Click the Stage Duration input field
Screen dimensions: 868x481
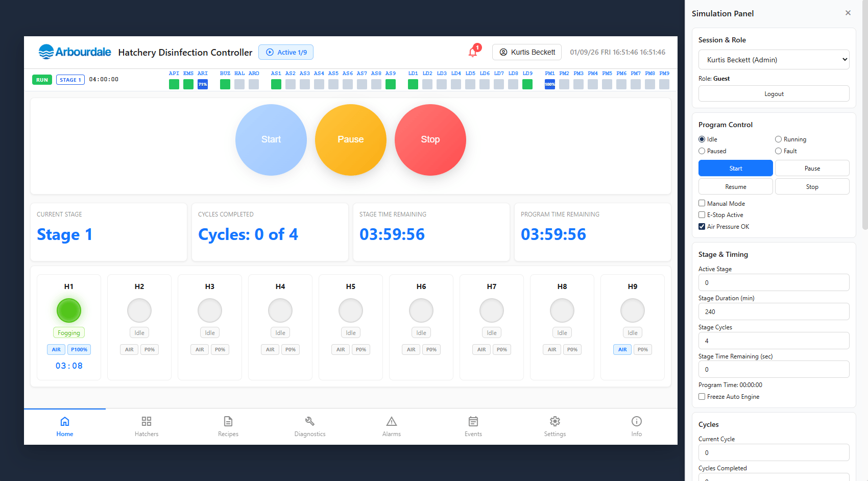point(774,311)
